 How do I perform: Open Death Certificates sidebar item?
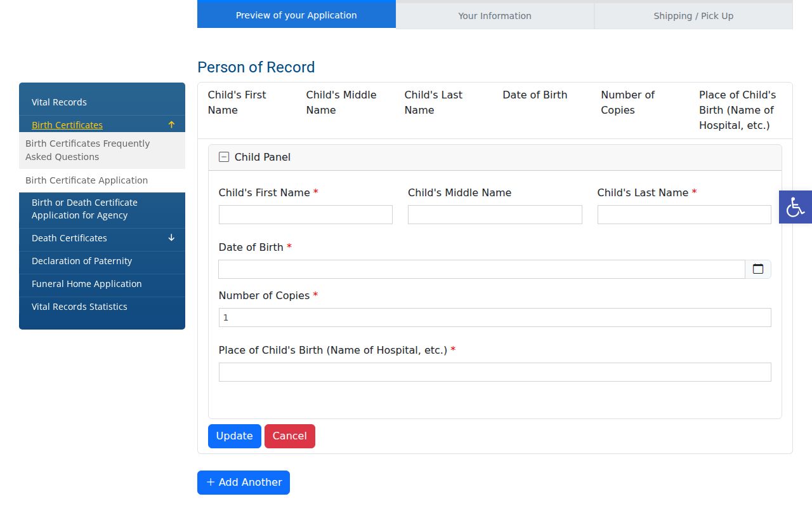(69, 238)
